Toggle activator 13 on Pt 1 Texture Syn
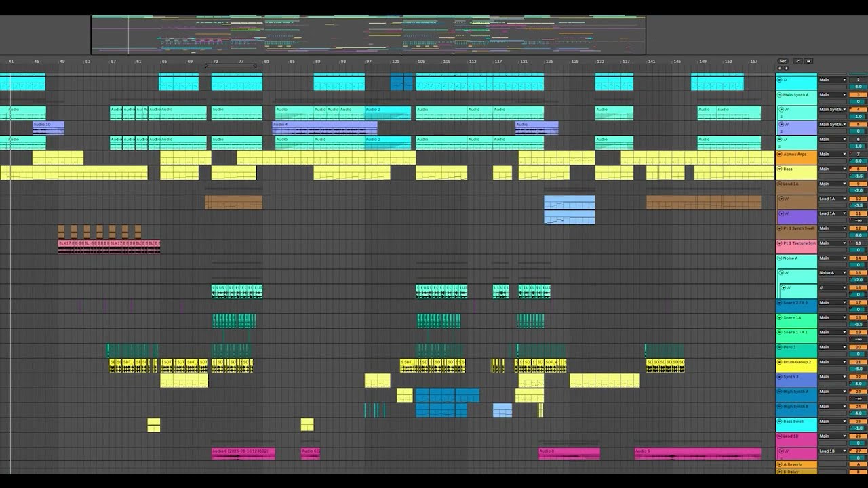Viewport: 868px width, 488px height. coord(858,243)
